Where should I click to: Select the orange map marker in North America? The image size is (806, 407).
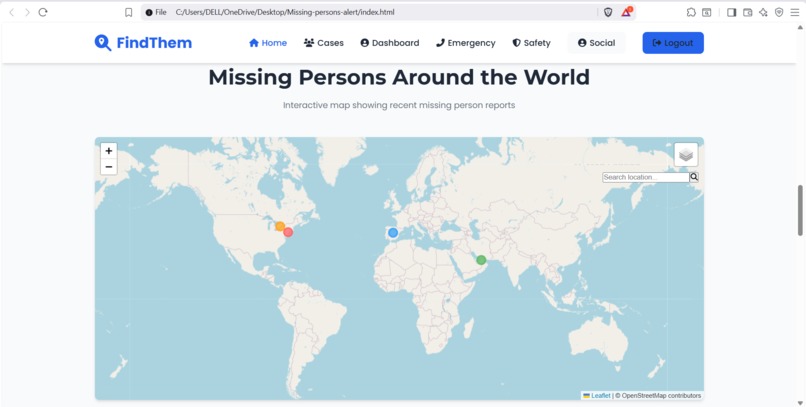[x=280, y=226]
